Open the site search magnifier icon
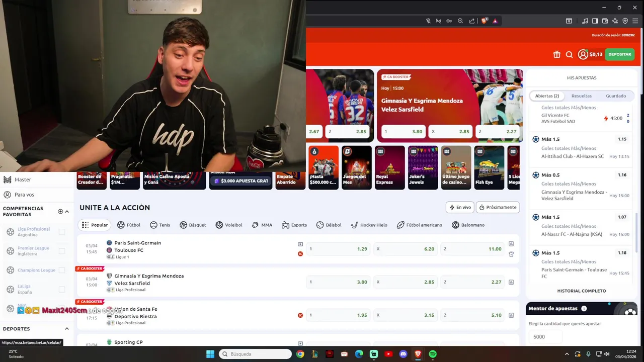 pyautogui.click(x=569, y=55)
